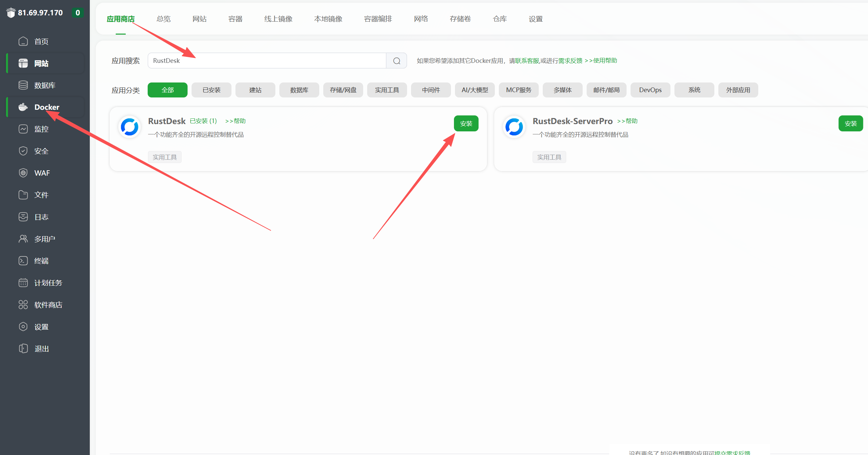Filter apps by 实用工具 category
The width and height of the screenshot is (868, 455).
click(x=387, y=90)
